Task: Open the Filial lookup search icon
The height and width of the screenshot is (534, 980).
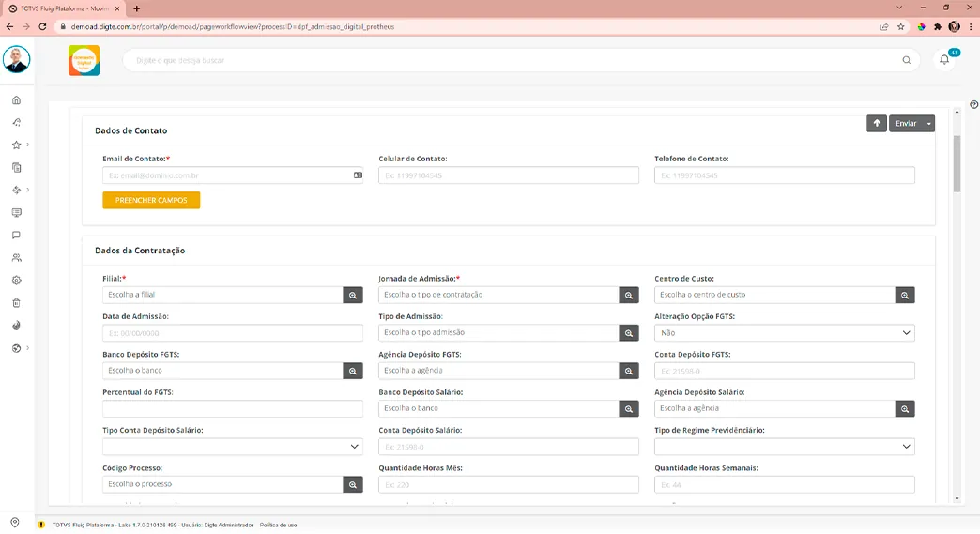Action: click(353, 295)
